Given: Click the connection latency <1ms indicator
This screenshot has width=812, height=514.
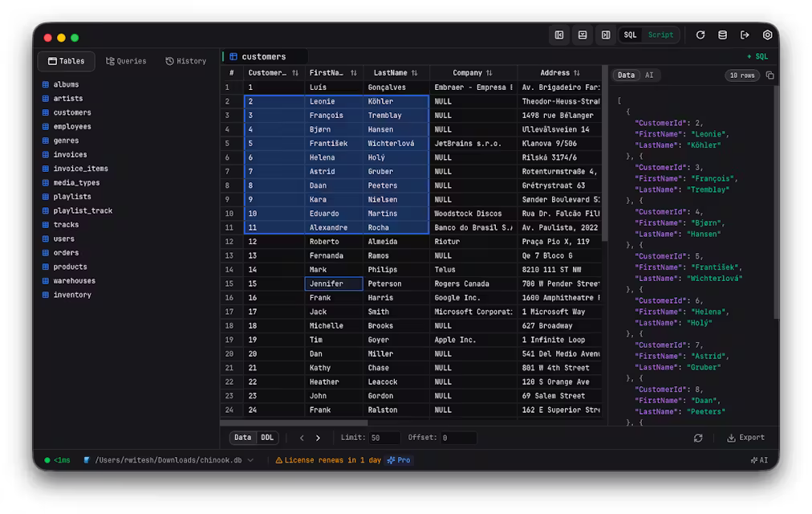Looking at the screenshot, I should pos(58,461).
